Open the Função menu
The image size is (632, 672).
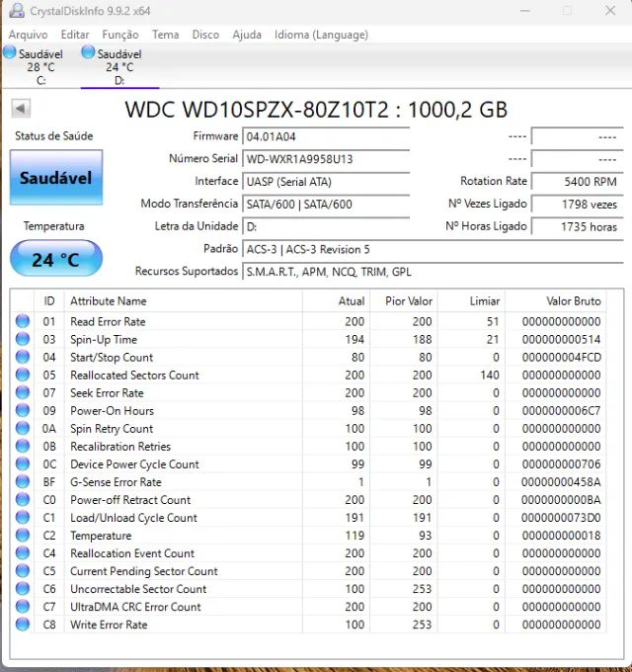click(x=120, y=35)
